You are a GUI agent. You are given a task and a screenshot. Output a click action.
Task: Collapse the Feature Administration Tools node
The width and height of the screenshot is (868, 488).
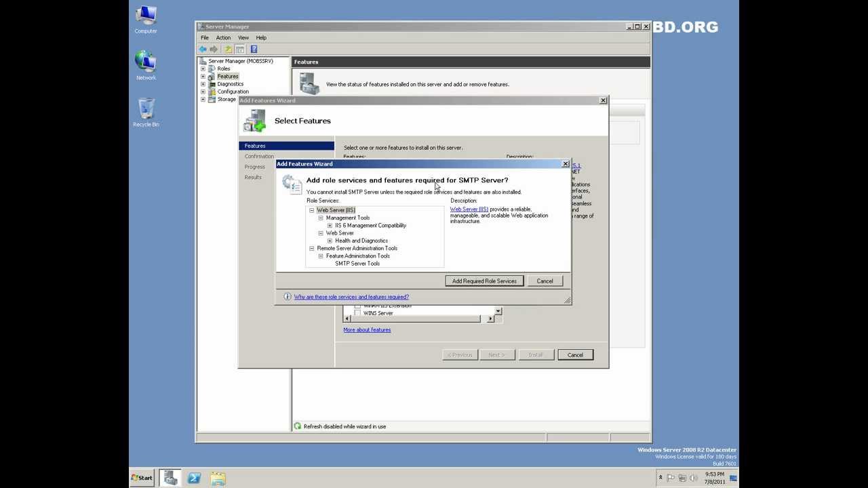point(321,256)
